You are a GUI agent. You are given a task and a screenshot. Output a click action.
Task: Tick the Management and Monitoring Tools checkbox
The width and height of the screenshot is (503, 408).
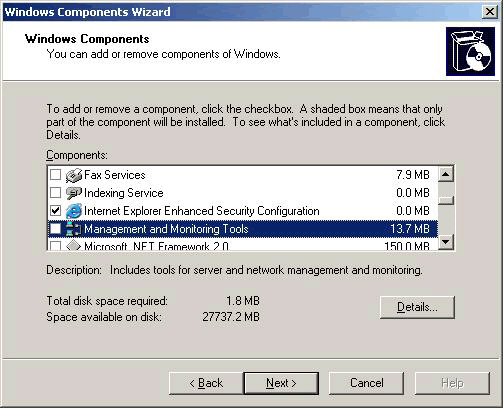[x=55, y=229]
